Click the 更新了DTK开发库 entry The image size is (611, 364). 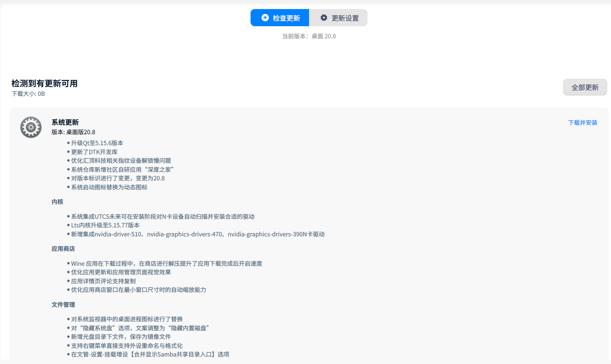coord(94,152)
